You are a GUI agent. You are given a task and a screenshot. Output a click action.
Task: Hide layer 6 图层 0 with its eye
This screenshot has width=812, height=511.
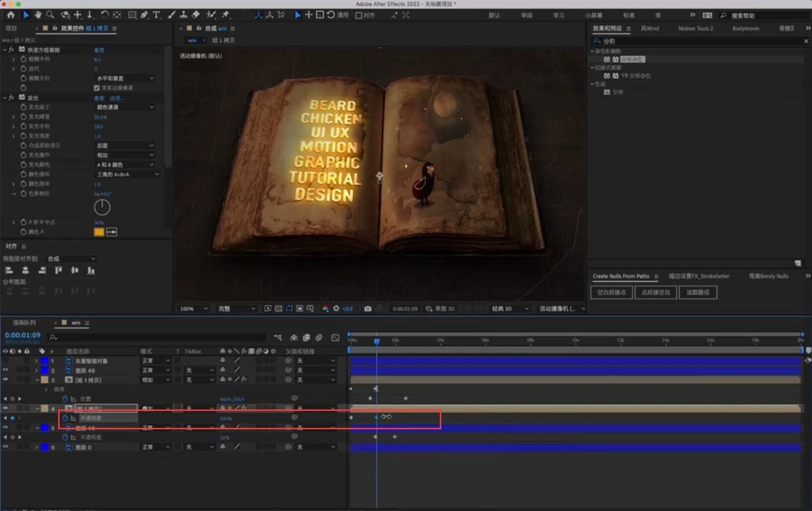5,447
